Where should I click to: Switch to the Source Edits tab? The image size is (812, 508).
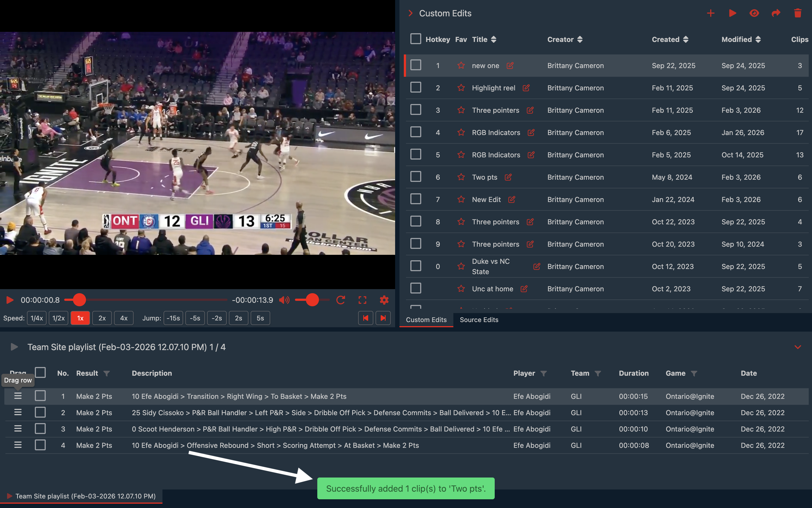[x=479, y=320]
